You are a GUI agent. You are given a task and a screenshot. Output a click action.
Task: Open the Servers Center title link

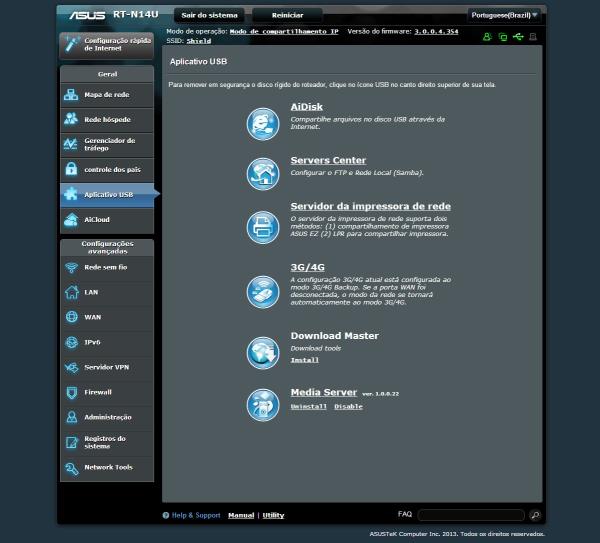(328, 160)
